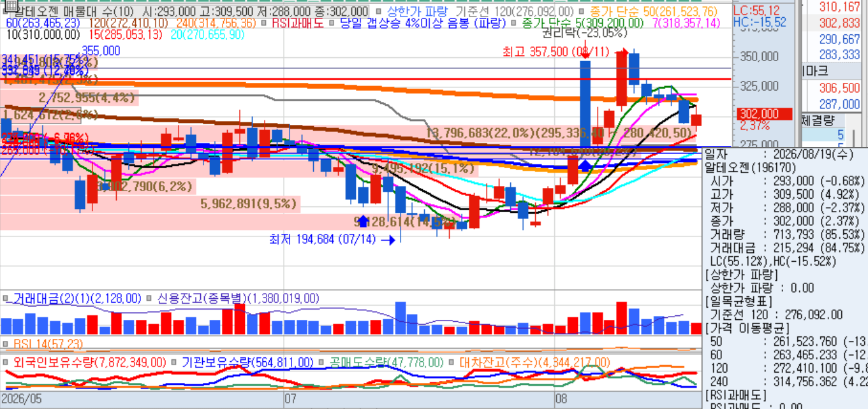The height and width of the screenshot is (409, 868).
Task: Click the 대차잔고(주수)(4,344,217.00) label
Action: click(x=534, y=362)
